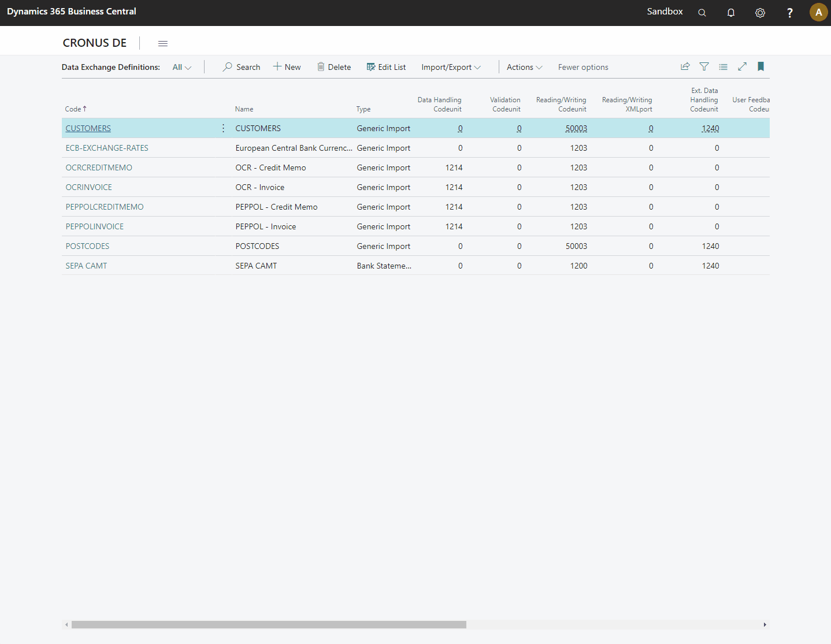Toggle the bookmark icon for this page
This screenshot has height=644, width=831.
760,66
